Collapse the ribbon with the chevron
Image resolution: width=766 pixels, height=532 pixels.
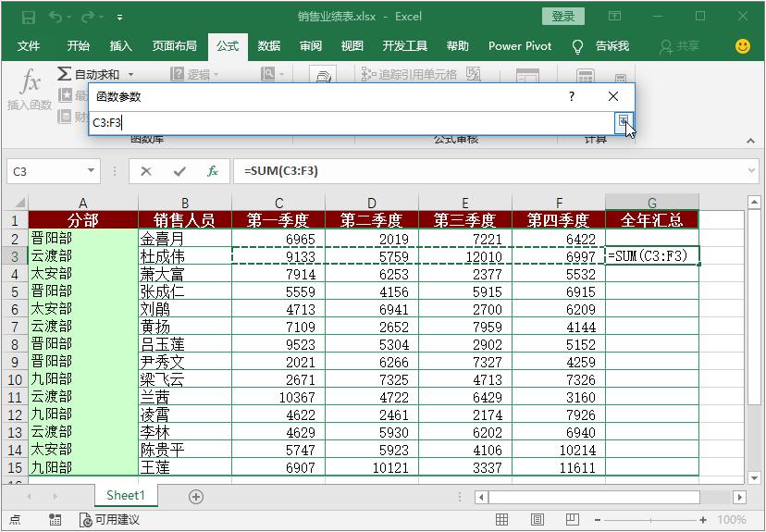(x=751, y=141)
